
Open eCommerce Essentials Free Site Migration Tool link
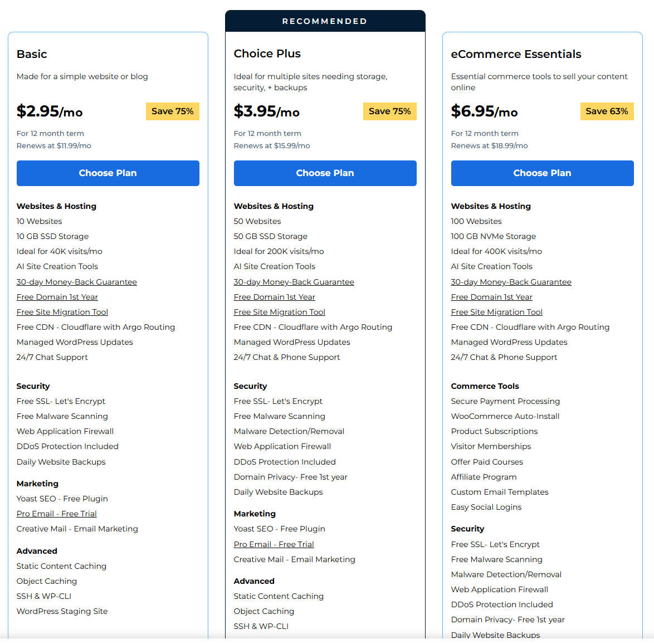(496, 312)
